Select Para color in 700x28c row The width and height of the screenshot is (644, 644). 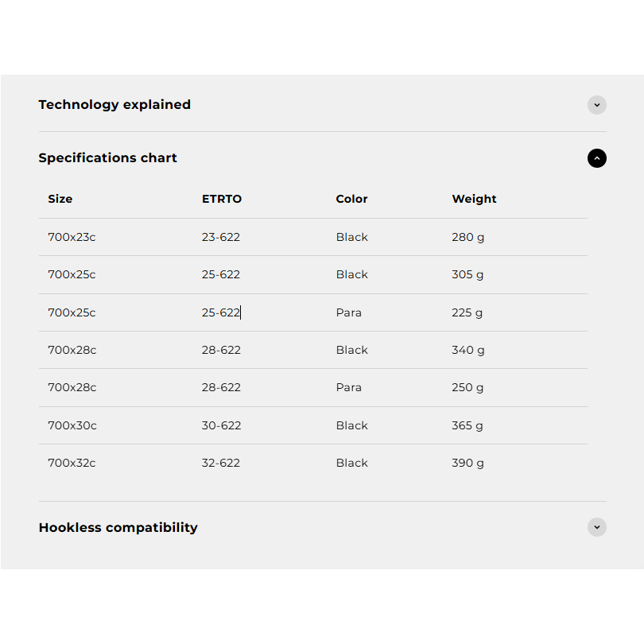(x=349, y=387)
